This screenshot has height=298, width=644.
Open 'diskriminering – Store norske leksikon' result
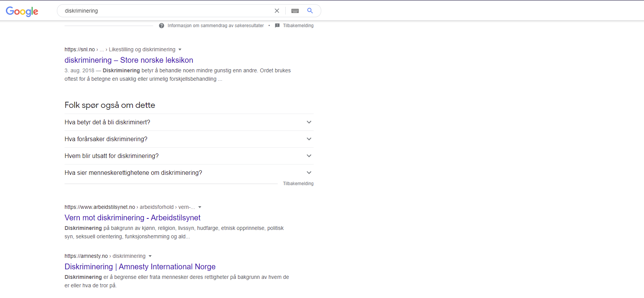[x=129, y=60]
